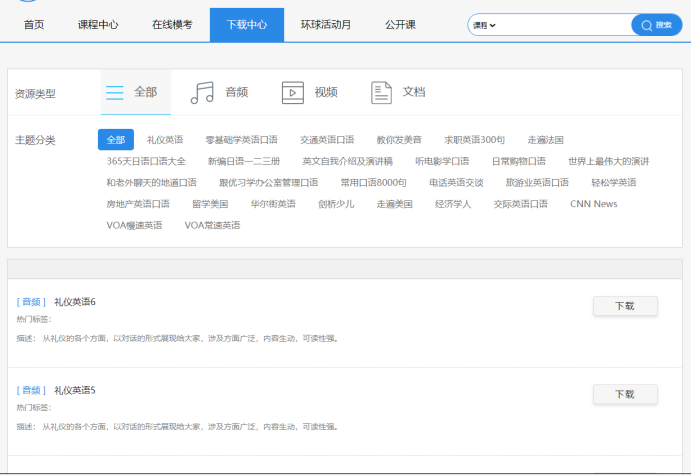The width and height of the screenshot is (692, 476).
Task: Filter by 轻松学英语 topic
Action: [x=614, y=183]
